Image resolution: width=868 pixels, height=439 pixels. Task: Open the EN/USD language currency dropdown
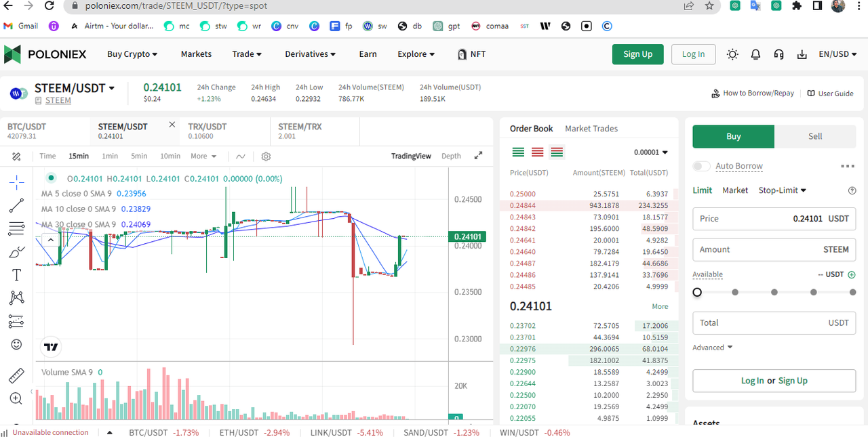[837, 54]
